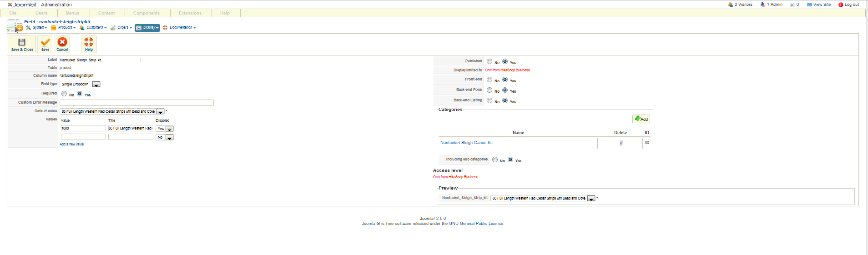Click the Joomla logo in the header

pyautogui.click(x=22, y=5)
